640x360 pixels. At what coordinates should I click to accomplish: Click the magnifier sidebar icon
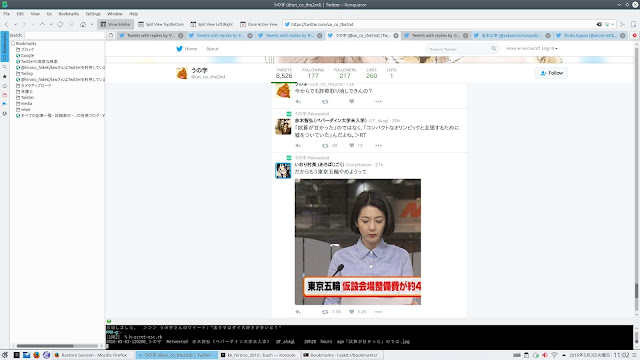(4, 67)
